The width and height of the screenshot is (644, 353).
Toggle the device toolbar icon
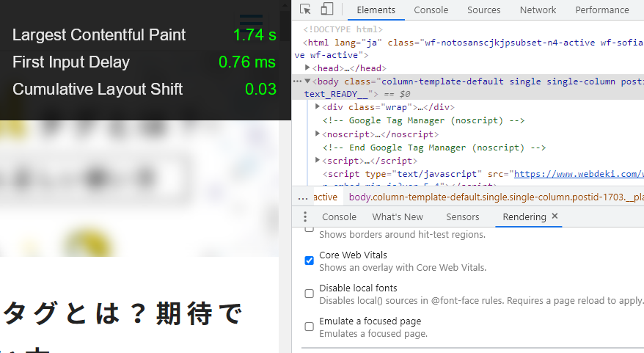pyautogui.click(x=327, y=10)
